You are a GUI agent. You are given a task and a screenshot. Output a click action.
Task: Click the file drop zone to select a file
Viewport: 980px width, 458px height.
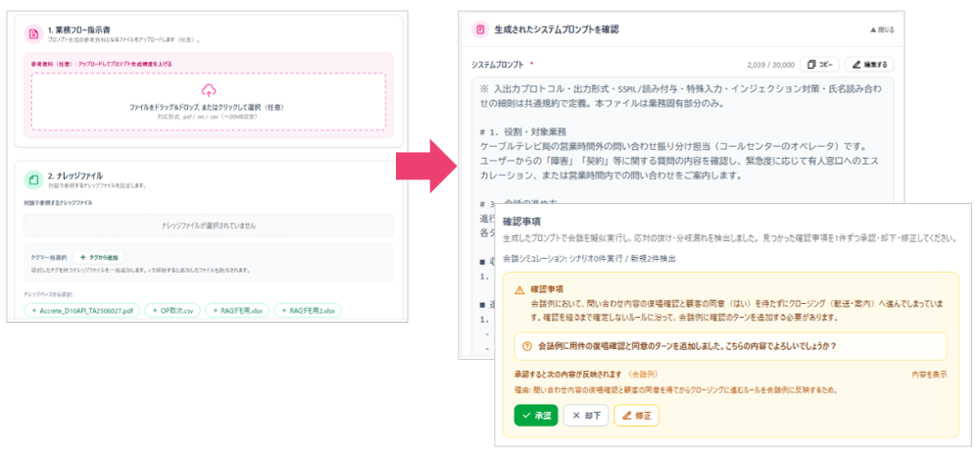(x=208, y=101)
